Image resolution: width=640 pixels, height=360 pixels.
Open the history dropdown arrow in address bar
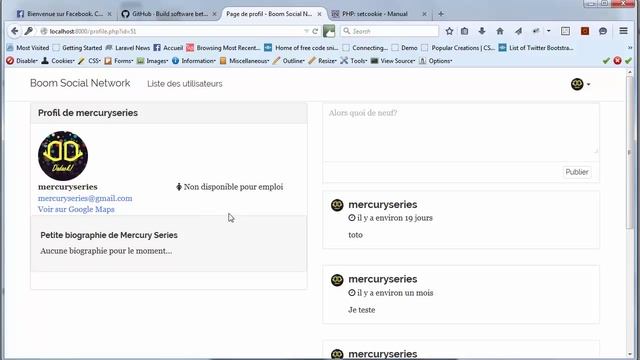(x=307, y=31)
